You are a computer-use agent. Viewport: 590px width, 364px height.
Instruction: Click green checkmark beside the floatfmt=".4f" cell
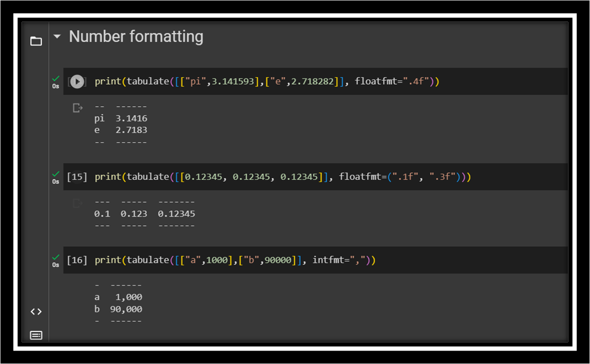[56, 78]
